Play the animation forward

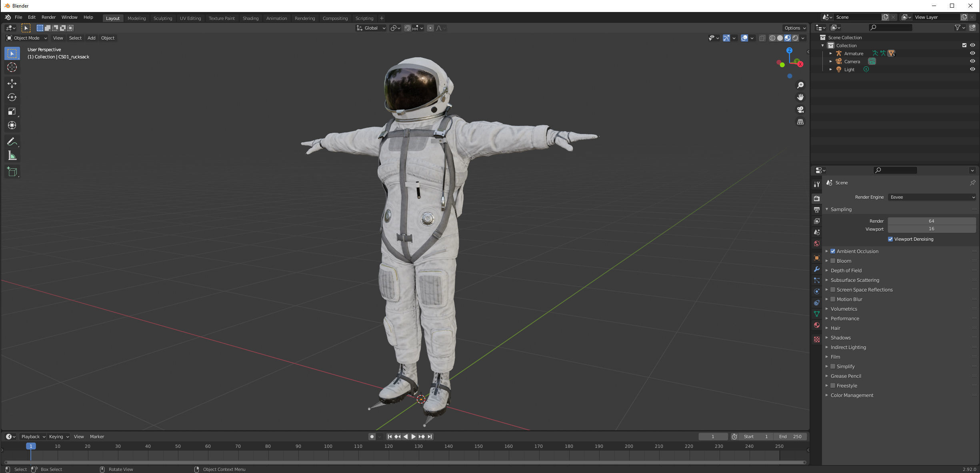(414, 437)
